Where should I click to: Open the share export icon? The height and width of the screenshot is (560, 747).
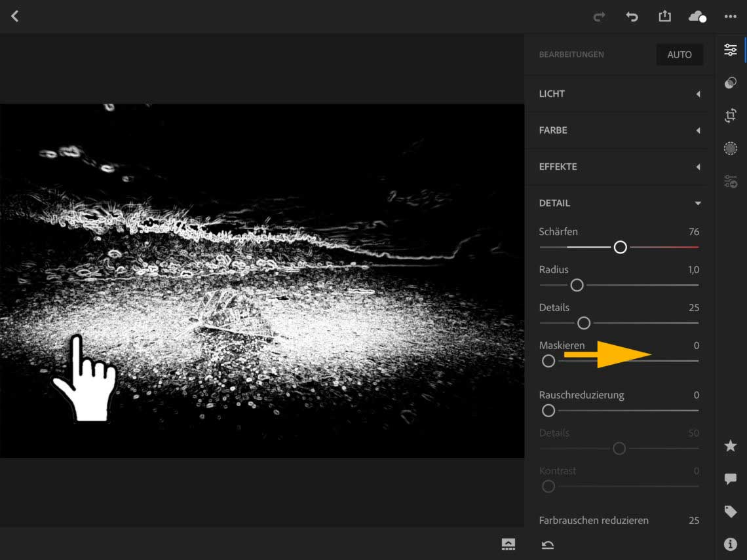click(664, 16)
